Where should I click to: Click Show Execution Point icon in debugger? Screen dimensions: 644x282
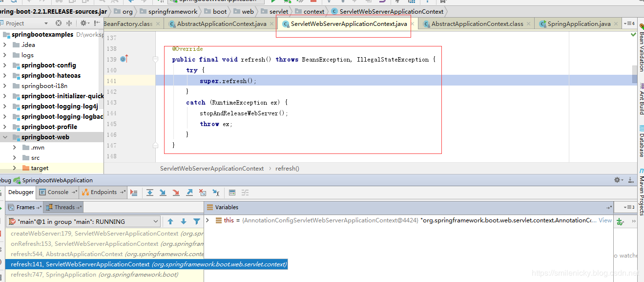tap(134, 193)
